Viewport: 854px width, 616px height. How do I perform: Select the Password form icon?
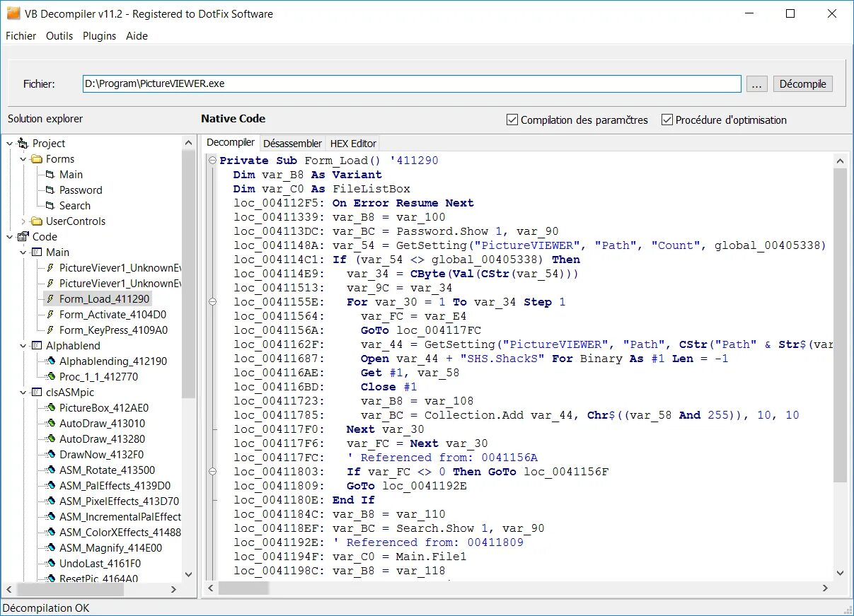tap(50, 190)
